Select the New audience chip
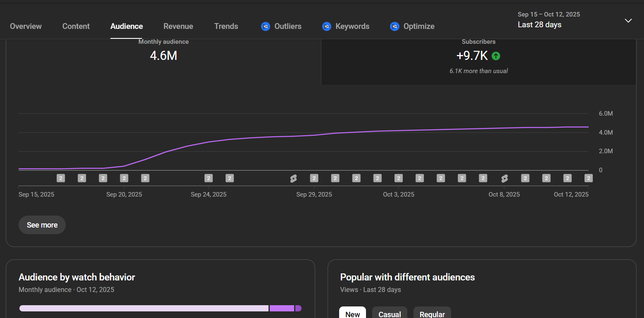Screen dimensions: 644x318 pyautogui.click(x=352, y=314)
